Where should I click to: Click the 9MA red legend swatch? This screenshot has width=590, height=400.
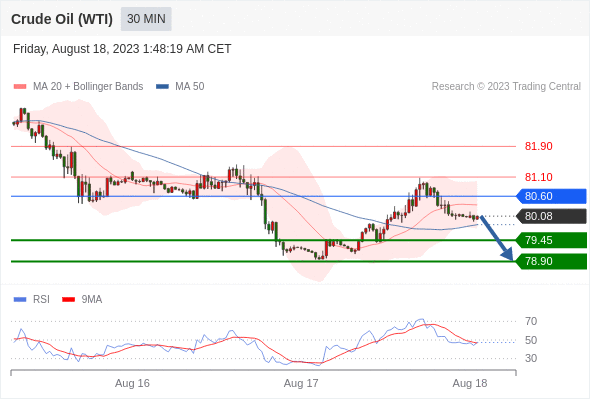(x=68, y=300)
